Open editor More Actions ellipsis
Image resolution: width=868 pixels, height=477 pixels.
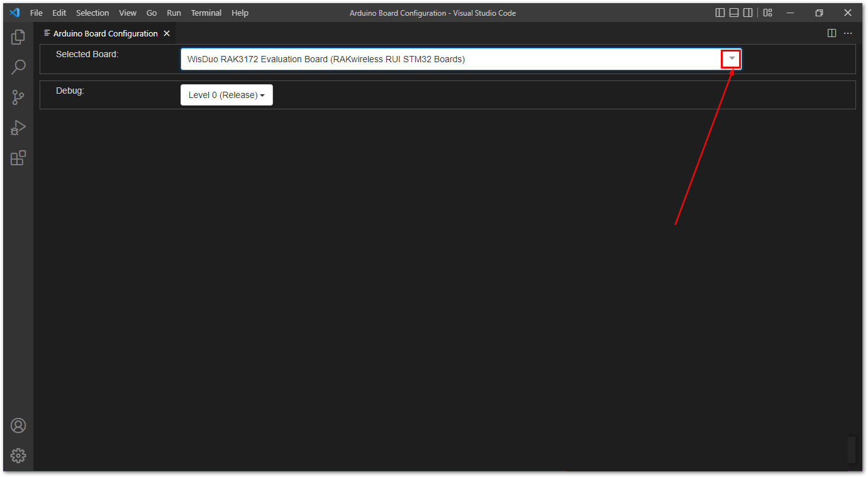point(848,33)
